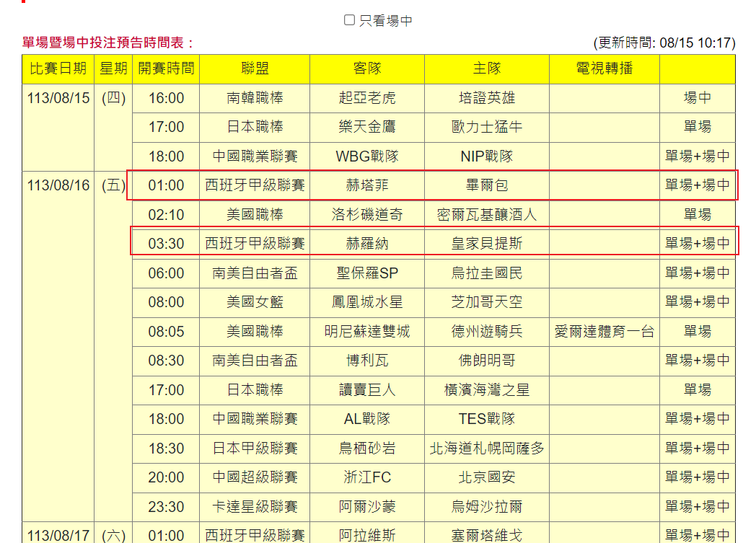Image resolution: width=756 pixels, height=543 pixels.
Task: Click 明尼蘇達雙城 team cell
Action: [x=367, y=332]
